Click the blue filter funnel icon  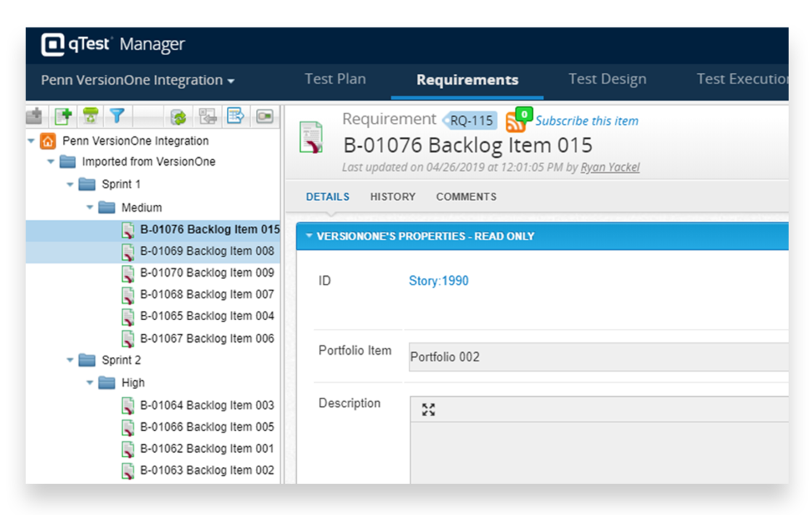click(x=117, y=116)
